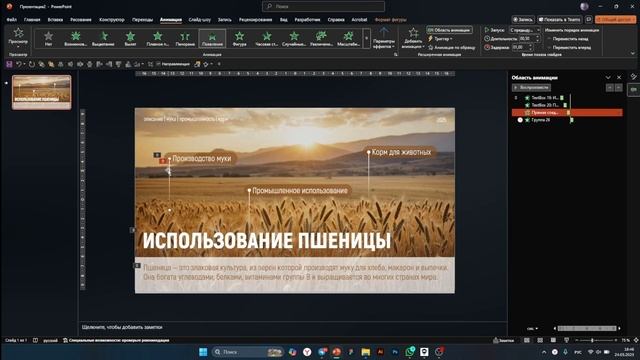Move animation down with pane arrow
640x360 pixels.
coord(619,88)
